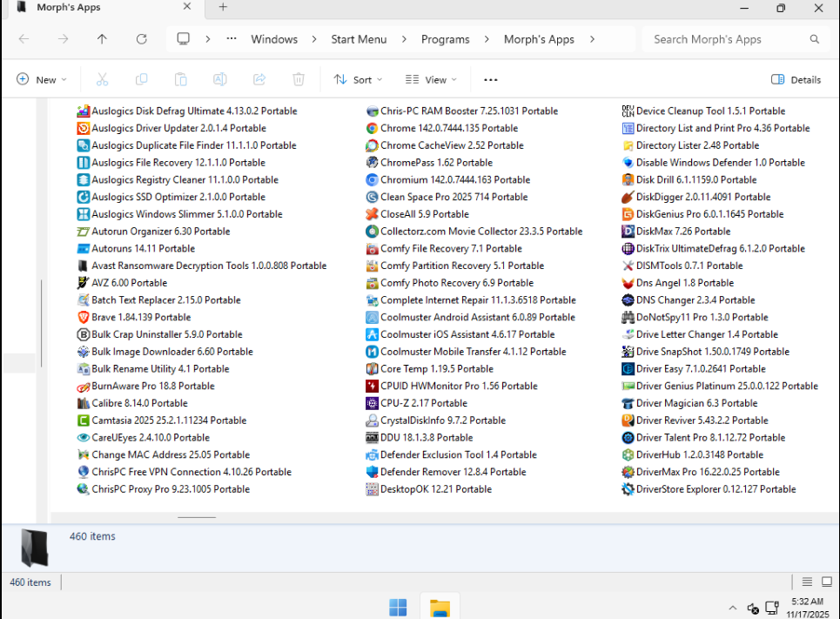Open the See more ellipsis menu
The image size is (840, 619).
coord(491,79)
